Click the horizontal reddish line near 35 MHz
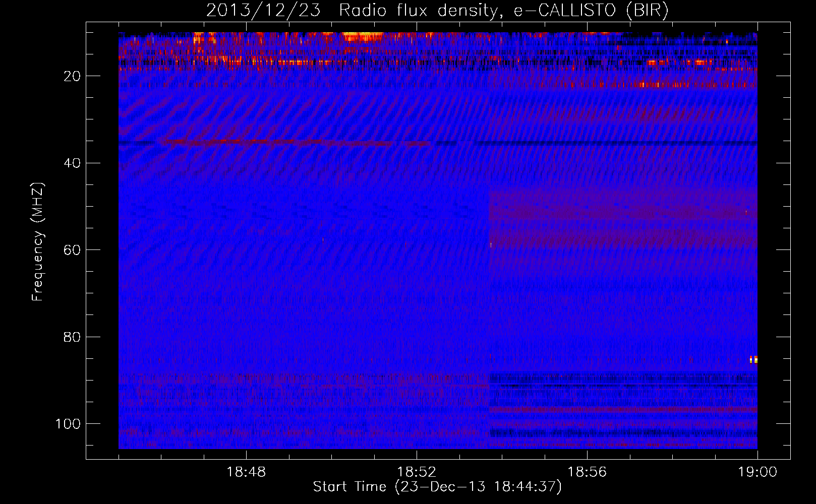Viewport: 816px width, 504px height. pos(295,143)
